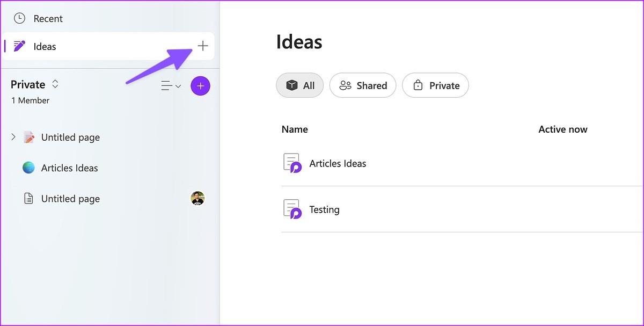
Task: Open the Testing workspace
Action: click(x=324, y=209)
